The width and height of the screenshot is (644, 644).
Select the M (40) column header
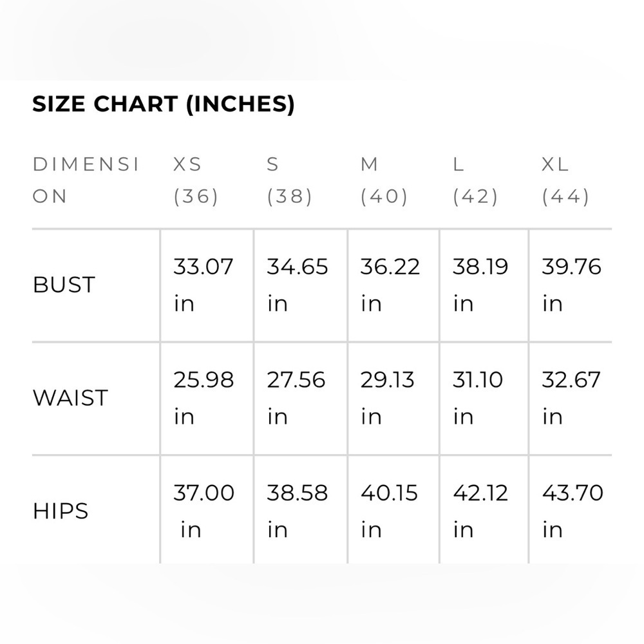(x=384, y=180)
